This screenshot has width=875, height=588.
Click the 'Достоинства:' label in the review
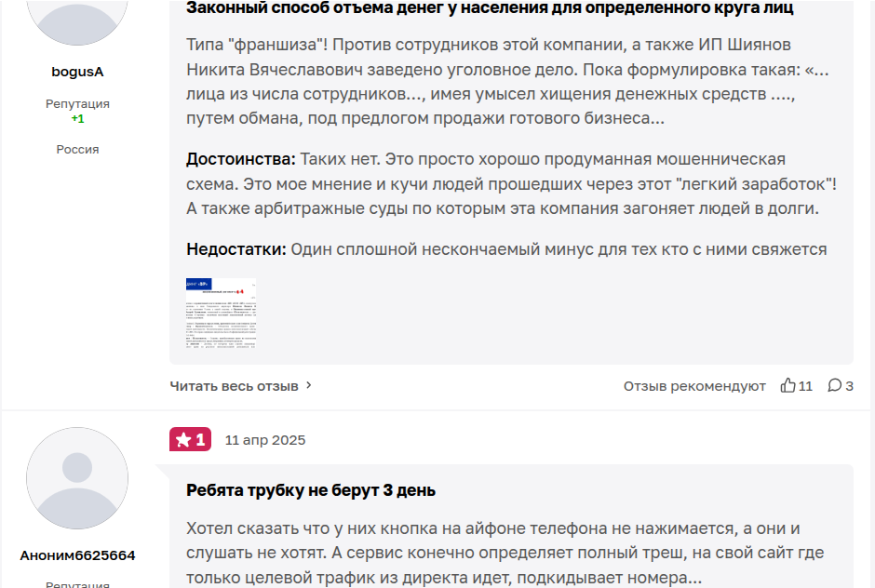[x=241, y=159]
